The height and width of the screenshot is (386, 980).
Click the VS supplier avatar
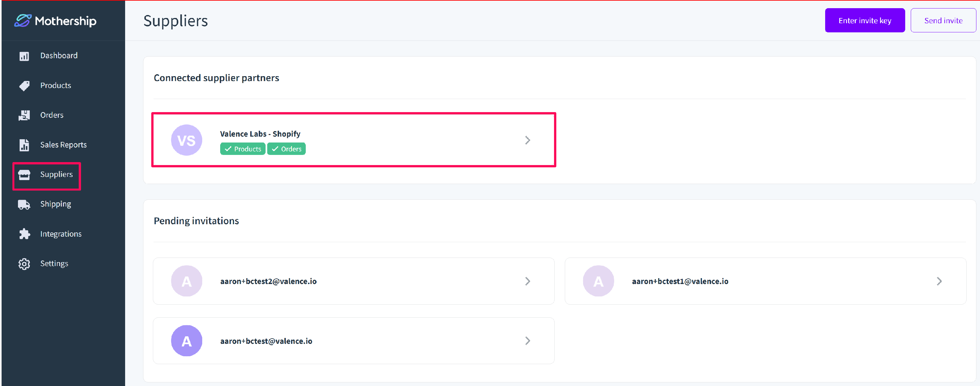click(187, 140)
